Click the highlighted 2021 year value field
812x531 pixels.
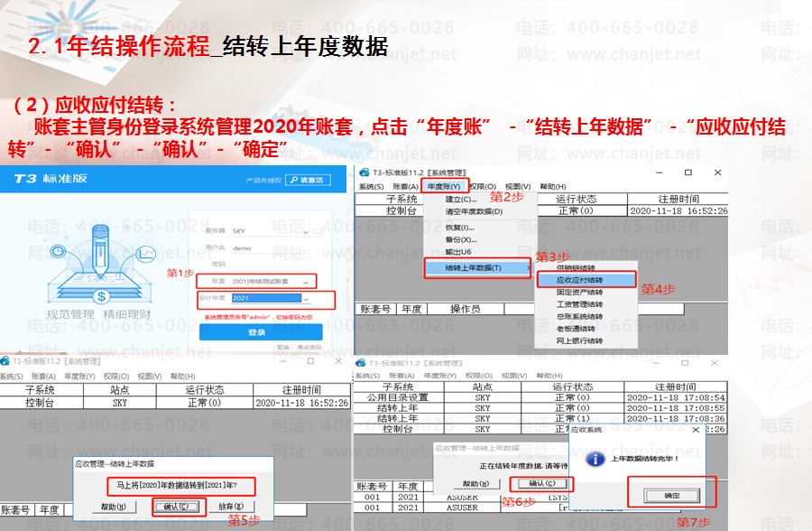(266, 298)
